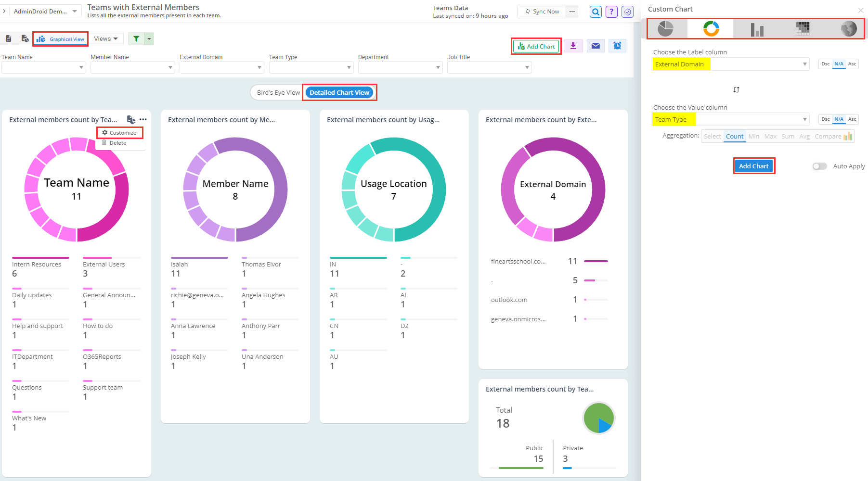Set Value column sort to Dsc
868x481 pixels.
825,119
